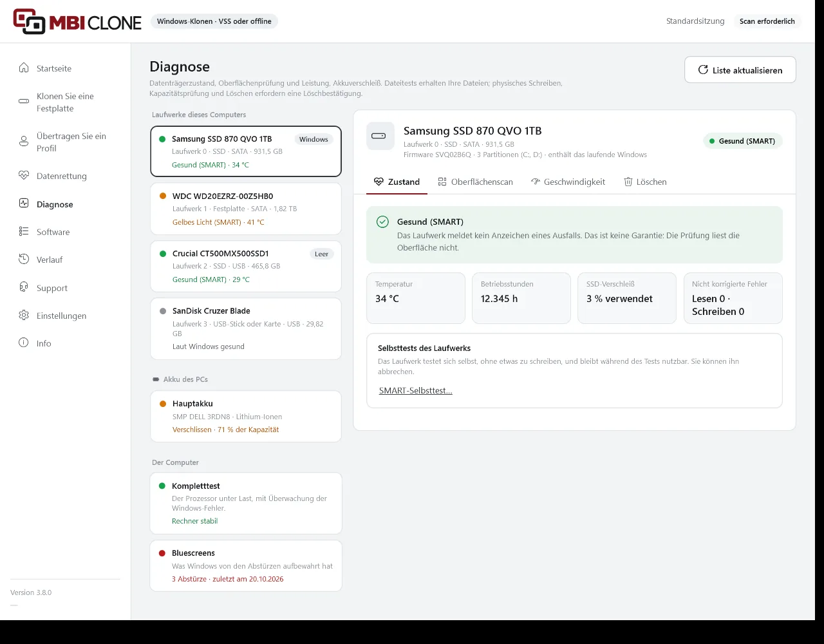Click the headset icon for Support
This screenshot has height=644, width=824.
tap(24, 287)
